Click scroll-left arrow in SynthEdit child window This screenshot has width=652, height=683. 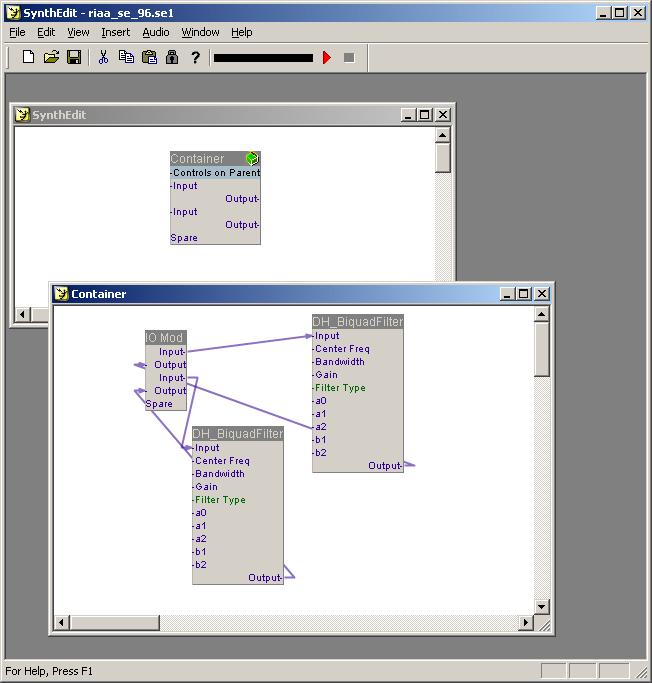(23, 314)
